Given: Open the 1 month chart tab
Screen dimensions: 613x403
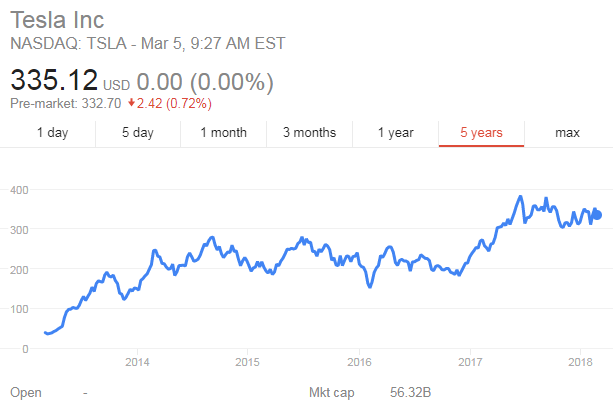Looking at the screenshot, I should 223,132.
